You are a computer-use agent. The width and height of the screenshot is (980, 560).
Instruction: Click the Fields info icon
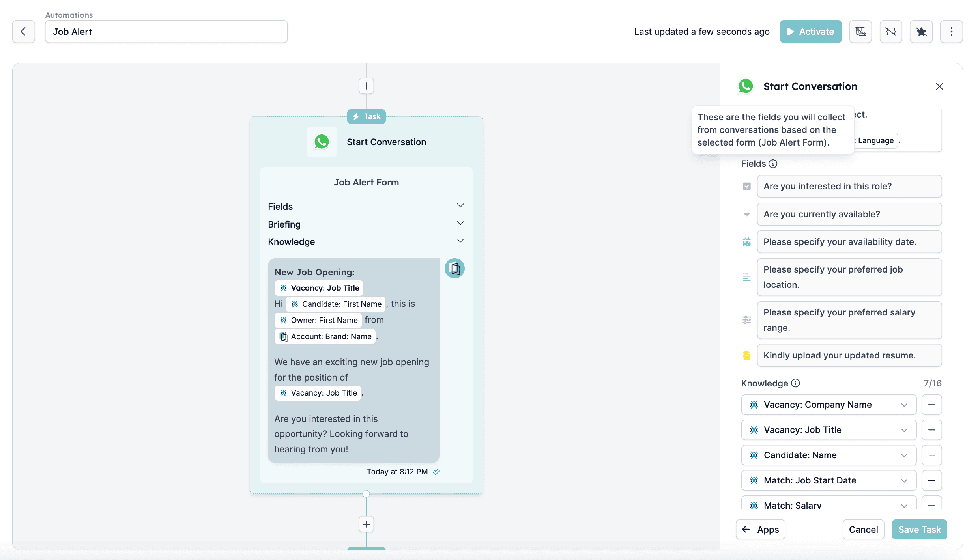(773, 164)
